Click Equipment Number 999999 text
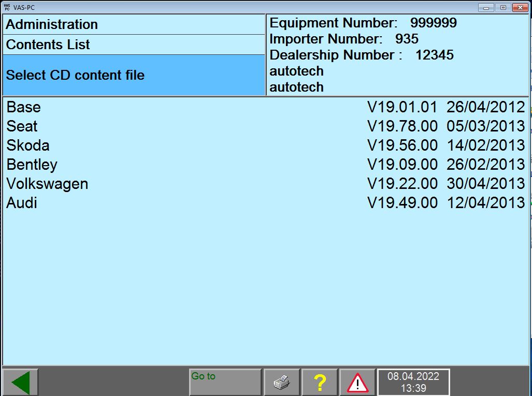 tap(363, 23)
